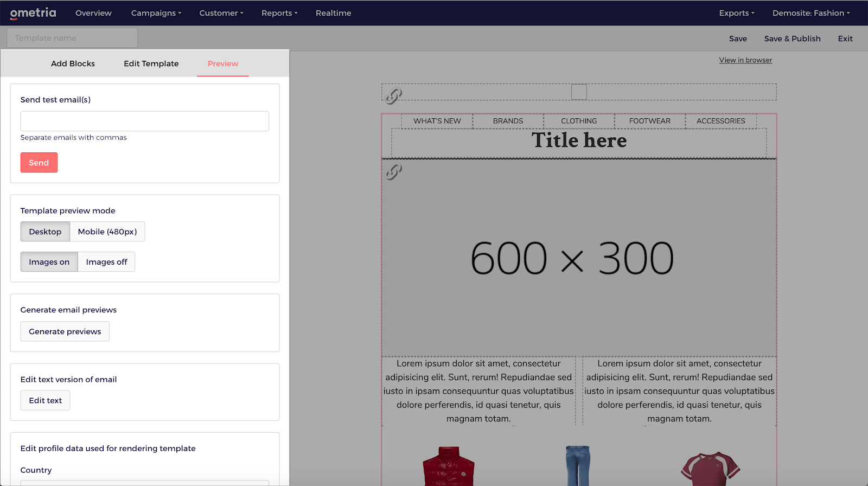
Task: Click the small square placeholder in header block
Action: coord(579,92)
